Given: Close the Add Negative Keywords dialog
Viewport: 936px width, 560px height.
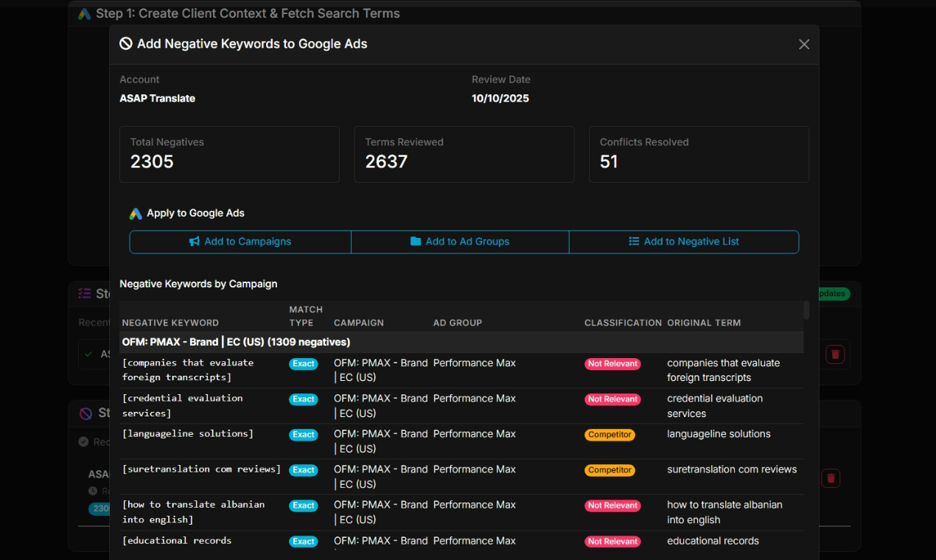Looking at the screenshot, I should click(804, 44).
